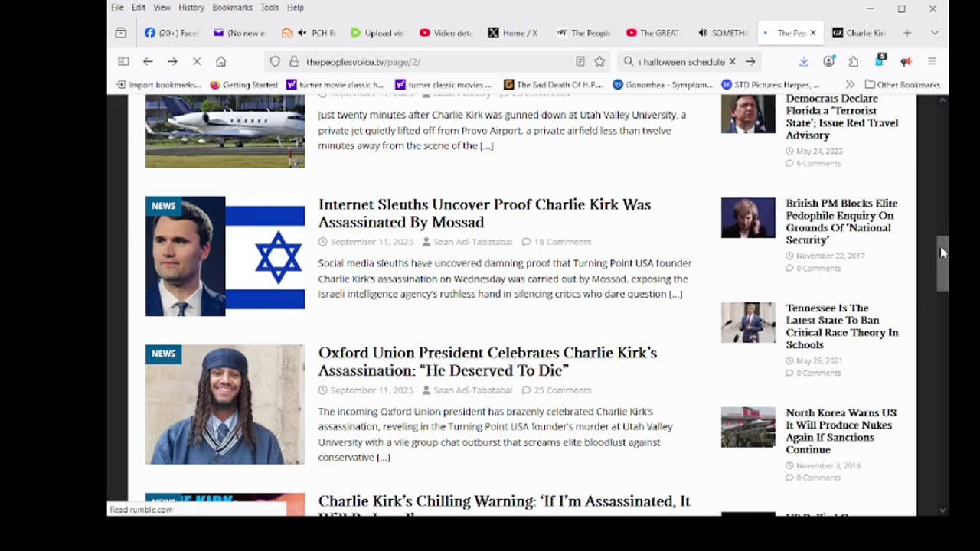Switch to the PCH tab

(x=309, y=33)
